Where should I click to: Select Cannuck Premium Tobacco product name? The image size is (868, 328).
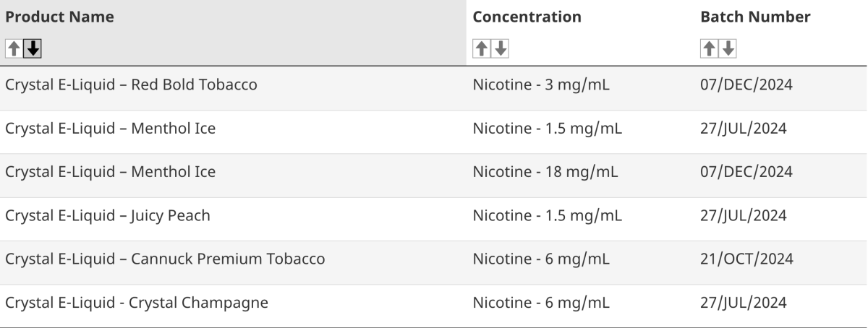[x=165, y=259]
